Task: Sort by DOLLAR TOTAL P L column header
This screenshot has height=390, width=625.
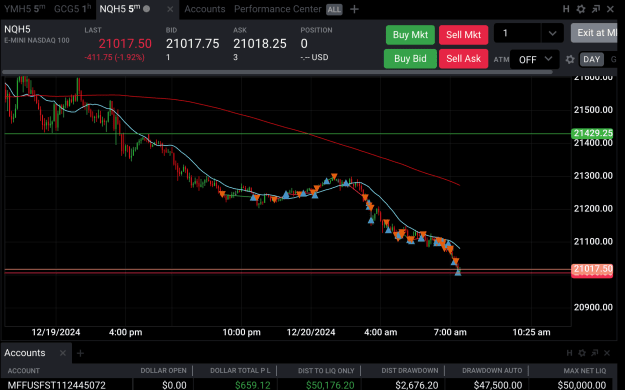Action: 240,370
